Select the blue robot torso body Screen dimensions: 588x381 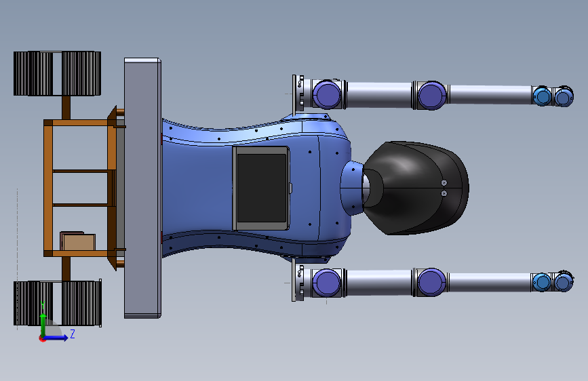click(199, 188)
